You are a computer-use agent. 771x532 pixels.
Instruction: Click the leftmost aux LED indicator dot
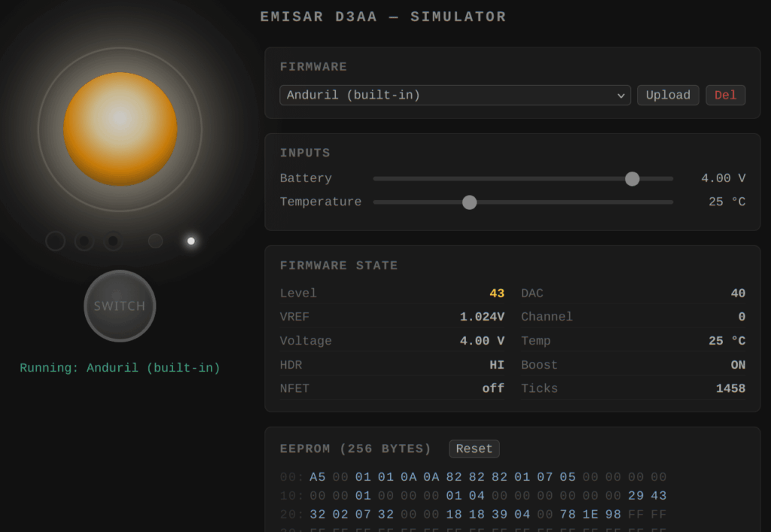[55, 241]
